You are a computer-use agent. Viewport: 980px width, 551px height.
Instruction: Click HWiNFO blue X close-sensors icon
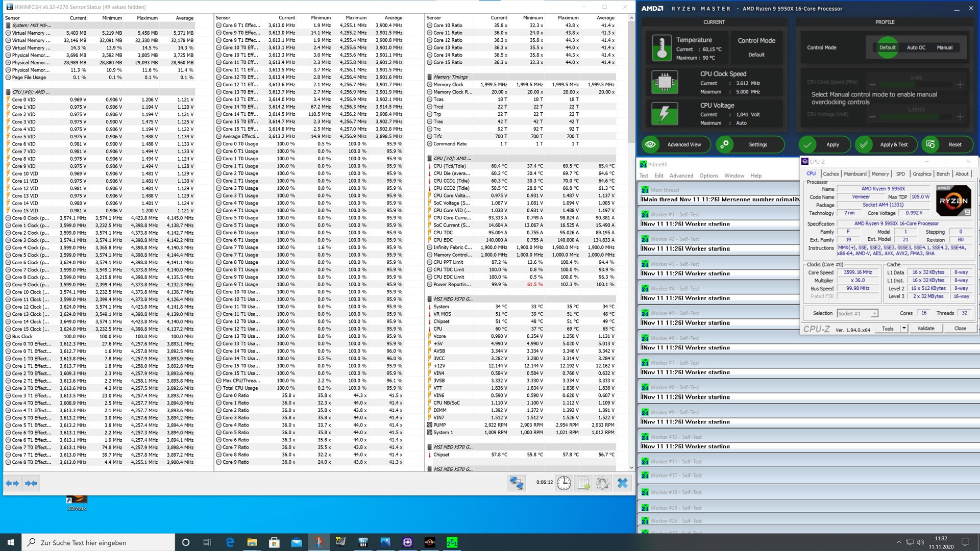tap(622, 483)
